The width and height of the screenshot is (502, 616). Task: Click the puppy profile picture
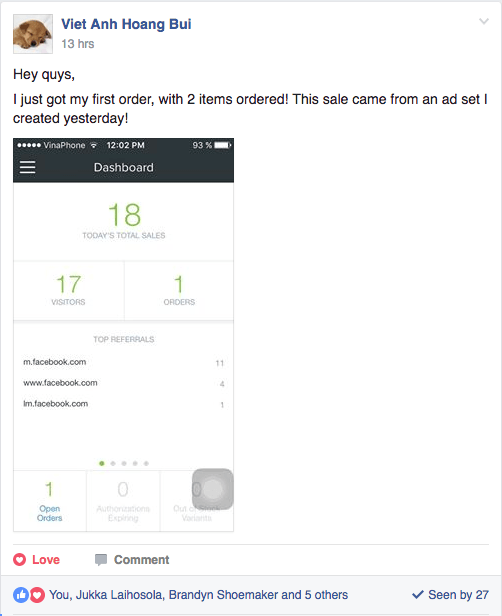click(x=33, y=34)
